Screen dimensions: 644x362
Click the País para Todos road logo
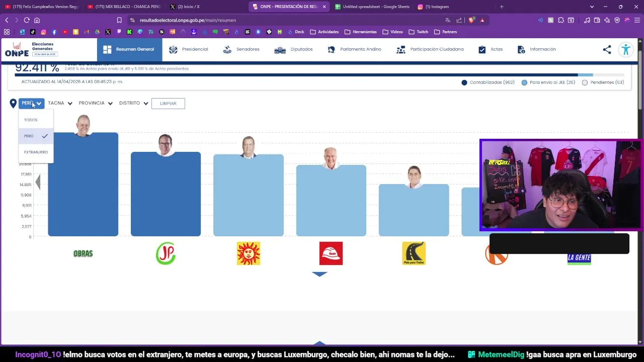click(x=414, y=253)
